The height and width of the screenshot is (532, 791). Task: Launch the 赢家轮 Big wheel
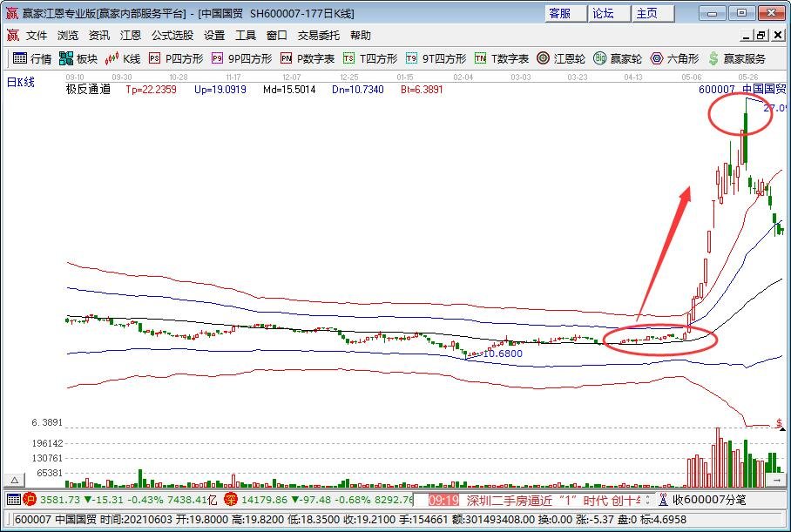618,58
